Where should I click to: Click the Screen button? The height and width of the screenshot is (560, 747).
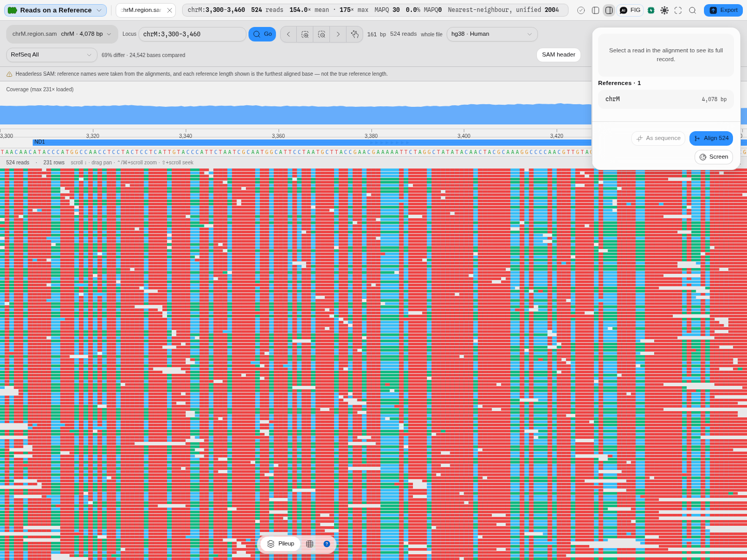coord(714,157)
